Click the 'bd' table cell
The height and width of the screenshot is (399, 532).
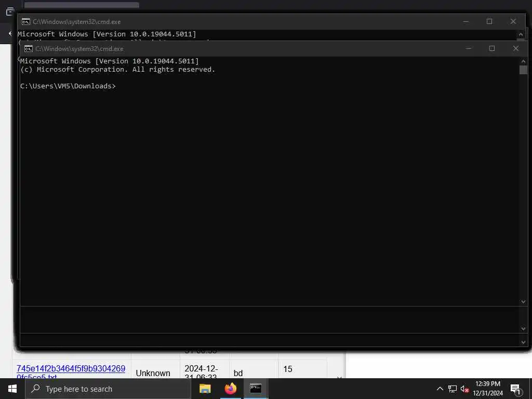point(238,373)
